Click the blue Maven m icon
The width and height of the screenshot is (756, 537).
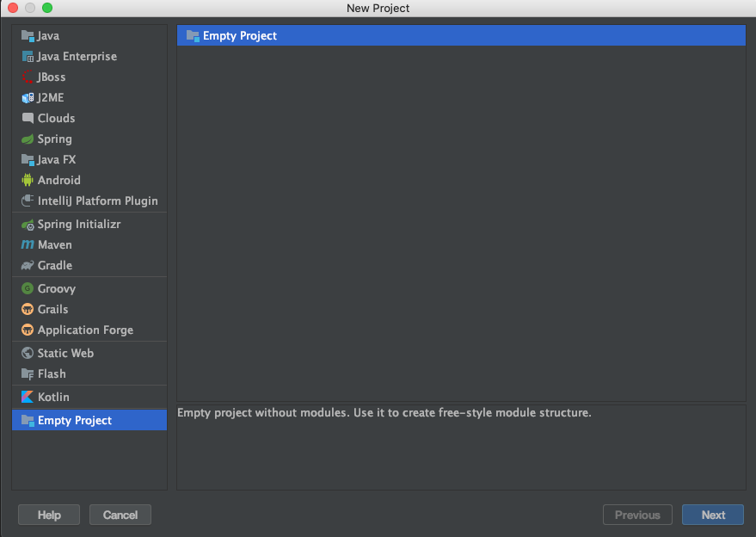28,244
